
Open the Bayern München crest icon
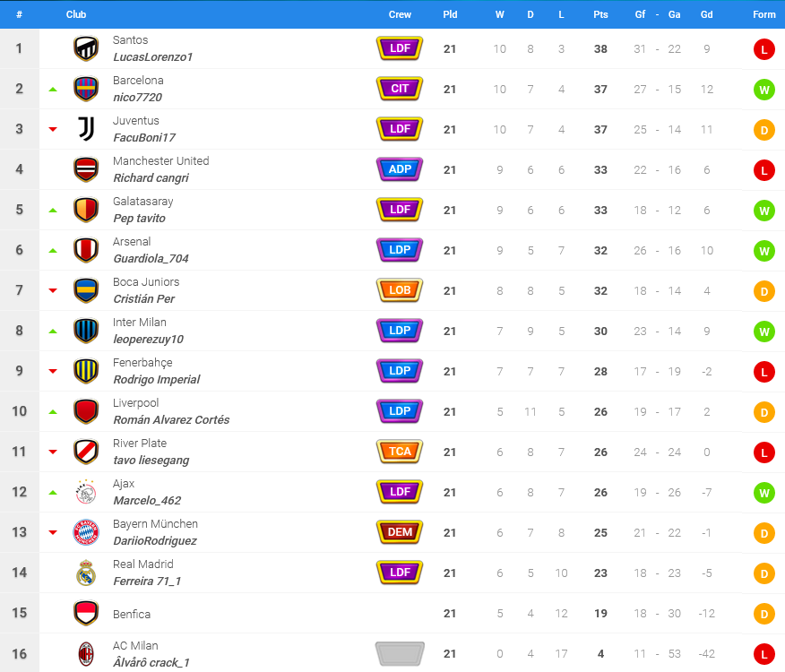(x=86, y=532)
